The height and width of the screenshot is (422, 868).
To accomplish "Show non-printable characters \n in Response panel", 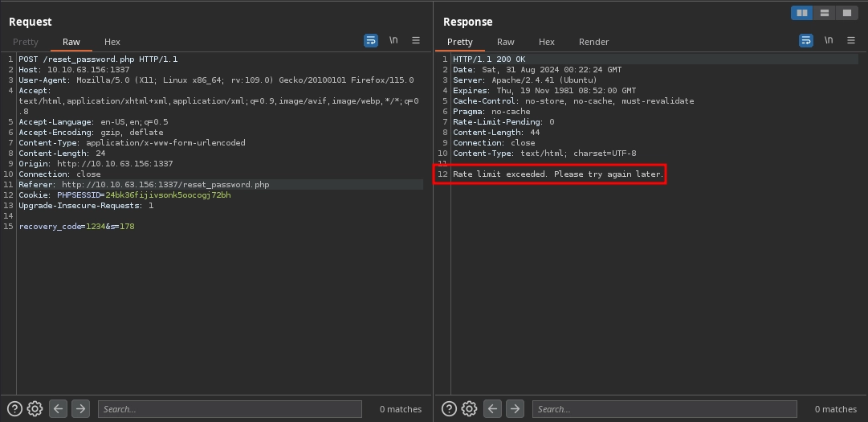I will 828,40.
